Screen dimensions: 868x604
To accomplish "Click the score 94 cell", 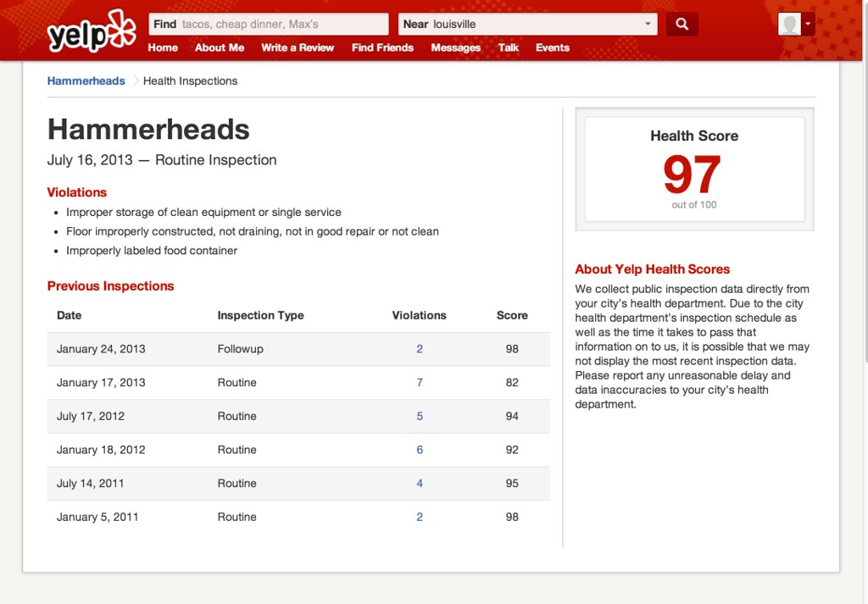I will tap(512, 417).
